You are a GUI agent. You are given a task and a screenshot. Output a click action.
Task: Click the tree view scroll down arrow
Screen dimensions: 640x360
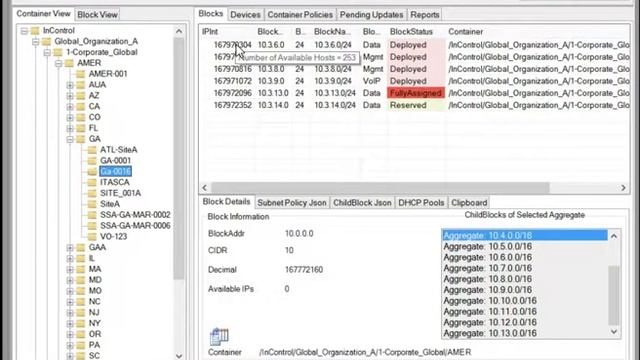pos(179,356)
